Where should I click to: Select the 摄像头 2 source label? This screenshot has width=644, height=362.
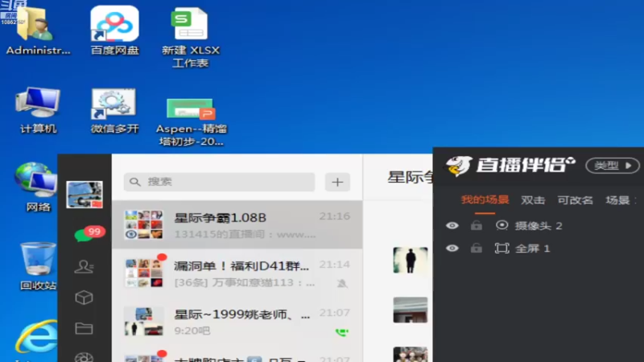pos(539,226)
